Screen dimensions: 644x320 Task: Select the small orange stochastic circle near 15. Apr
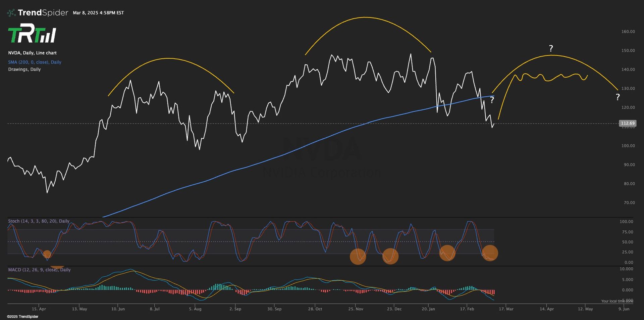tap(47, 254)
